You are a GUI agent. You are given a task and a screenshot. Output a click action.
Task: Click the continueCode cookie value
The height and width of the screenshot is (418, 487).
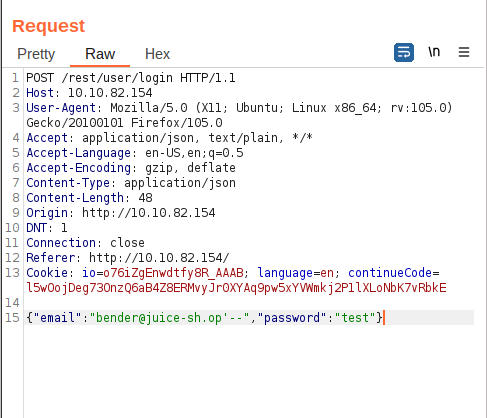[x=236, y=288]
